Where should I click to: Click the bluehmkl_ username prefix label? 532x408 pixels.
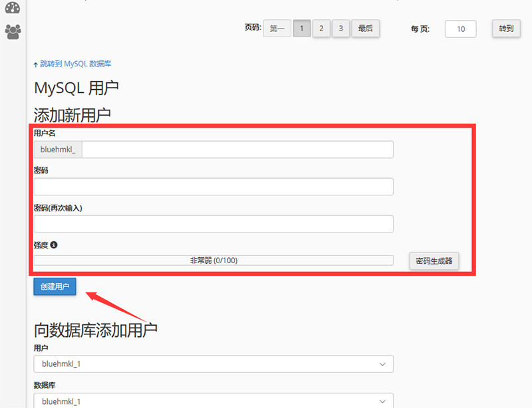point(58,150)
